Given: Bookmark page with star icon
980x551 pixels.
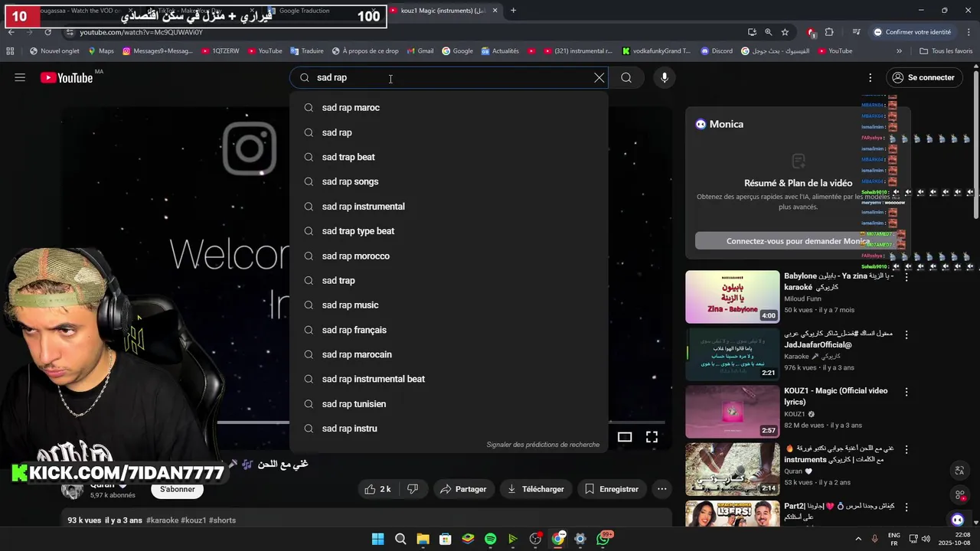Looking at the screenshot, I should (x=785, y=32).
